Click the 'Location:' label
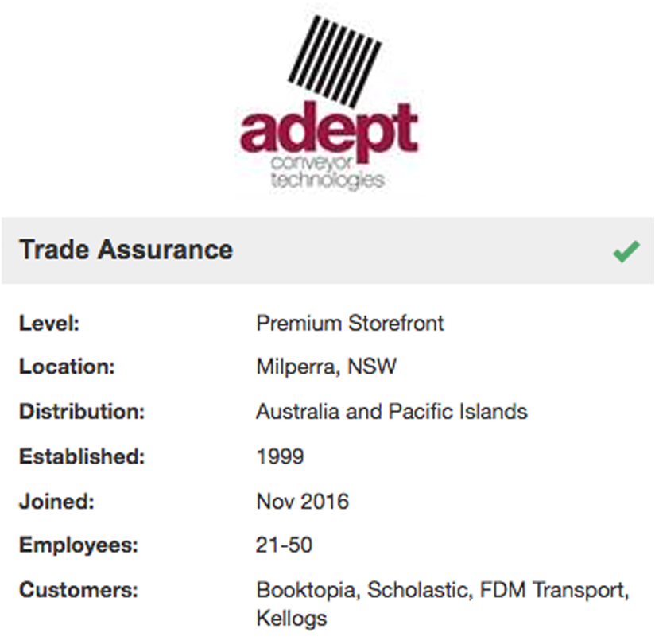The image size is (655, 644). 68,367
